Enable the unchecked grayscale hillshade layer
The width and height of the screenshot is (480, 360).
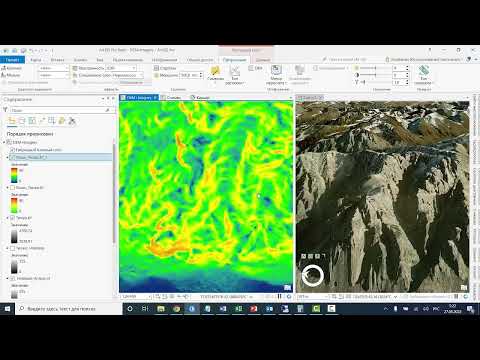click(x=12, y=248)
